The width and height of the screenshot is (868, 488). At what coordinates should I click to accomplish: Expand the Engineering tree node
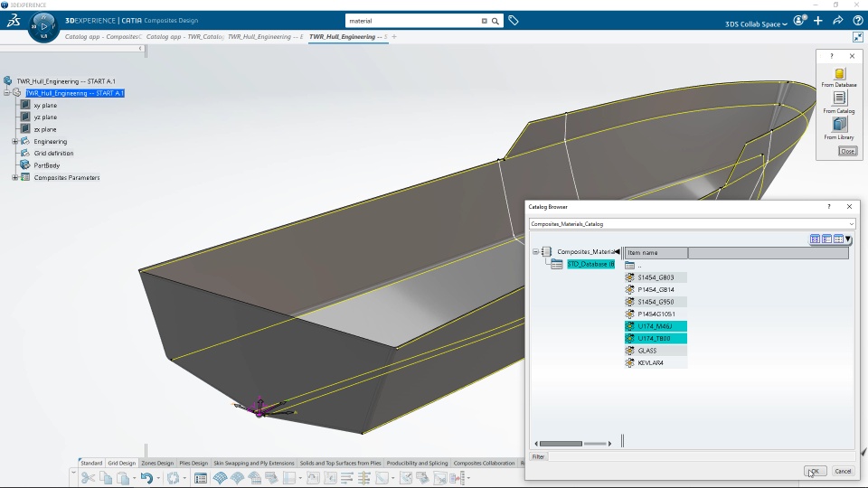pyautogui.click(x=15, y=142)
